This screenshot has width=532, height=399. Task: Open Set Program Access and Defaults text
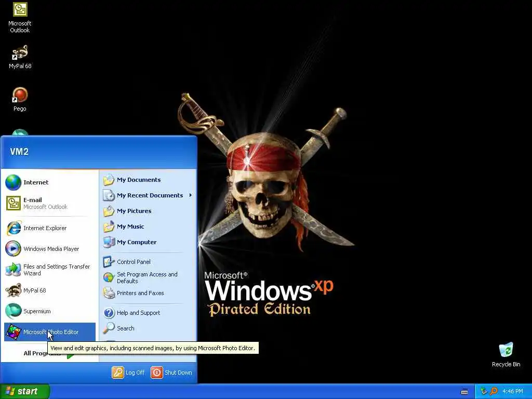(147, 277)
